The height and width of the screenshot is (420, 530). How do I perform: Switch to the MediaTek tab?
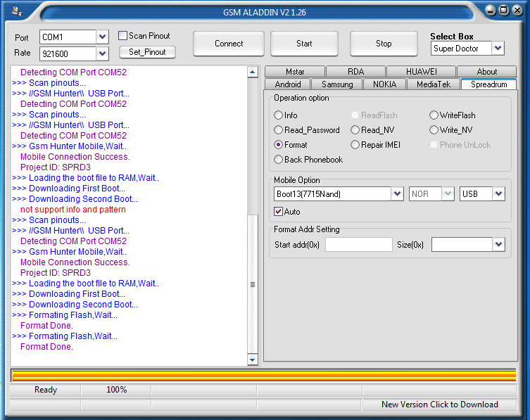click(x=434, y=84)
